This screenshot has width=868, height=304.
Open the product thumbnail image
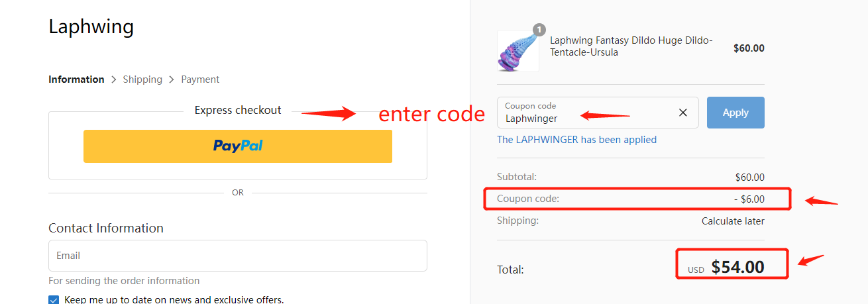point(517,50)
